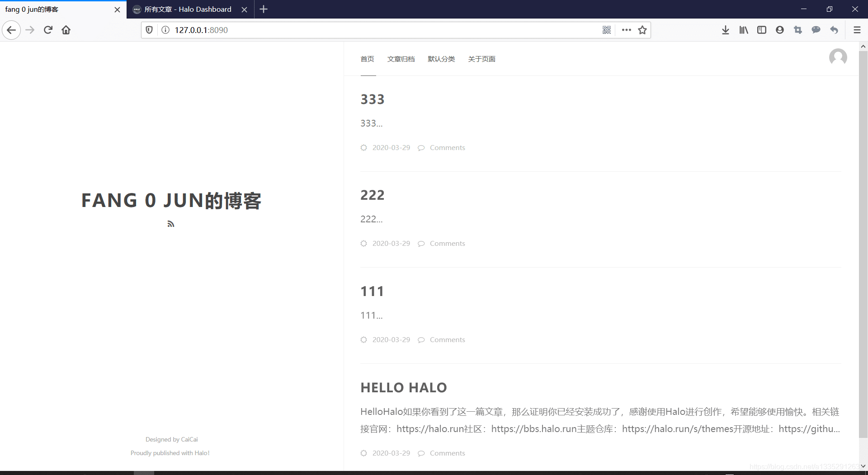Click the screenshot crop toolbar icon

[x=798, y=30]
